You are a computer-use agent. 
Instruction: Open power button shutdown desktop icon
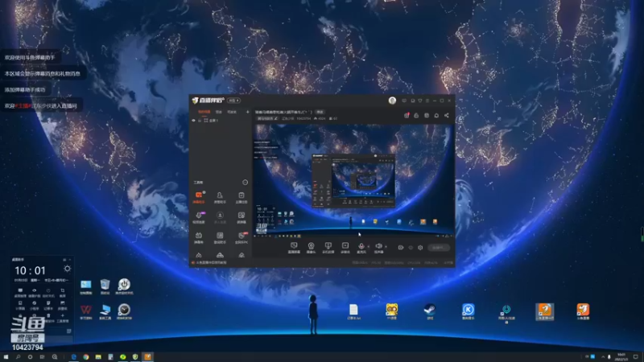(124, 286)
